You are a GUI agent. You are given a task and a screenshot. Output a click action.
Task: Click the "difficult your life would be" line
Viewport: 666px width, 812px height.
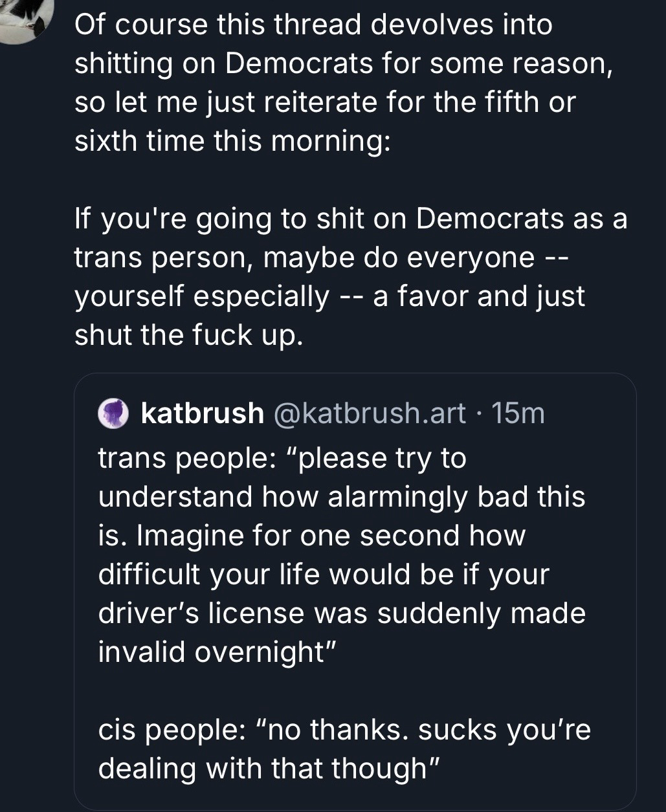[x=324, y=575]
